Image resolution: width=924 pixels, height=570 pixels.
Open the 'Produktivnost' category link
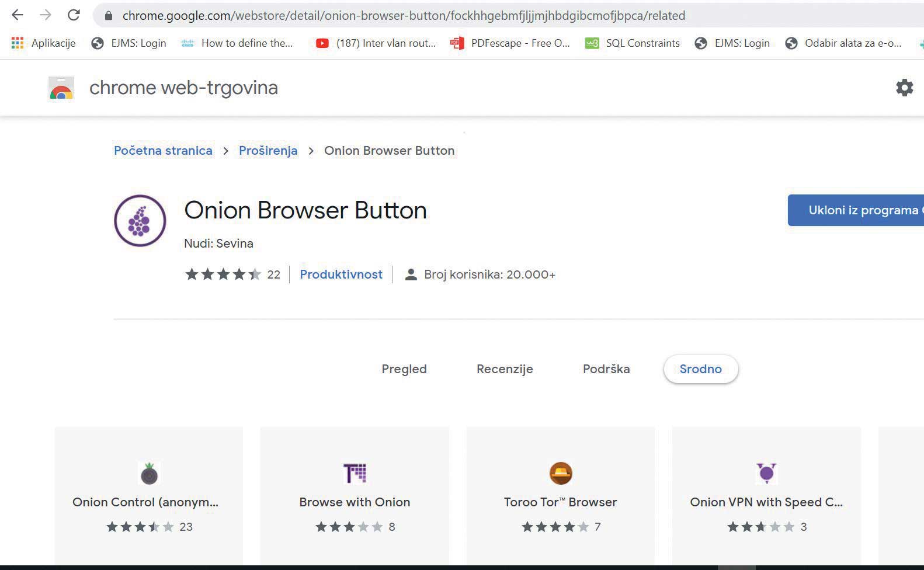point(341,274)
